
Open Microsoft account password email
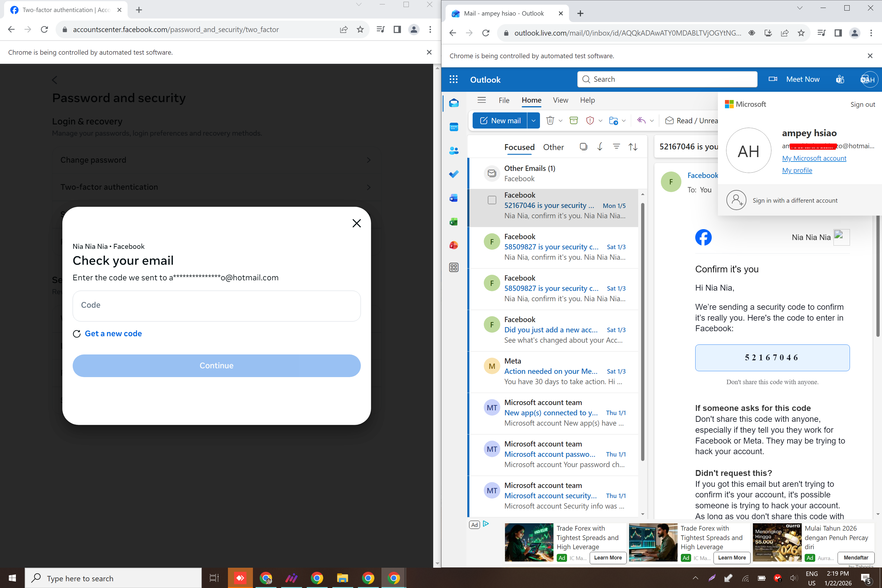(x=554, y=454)
